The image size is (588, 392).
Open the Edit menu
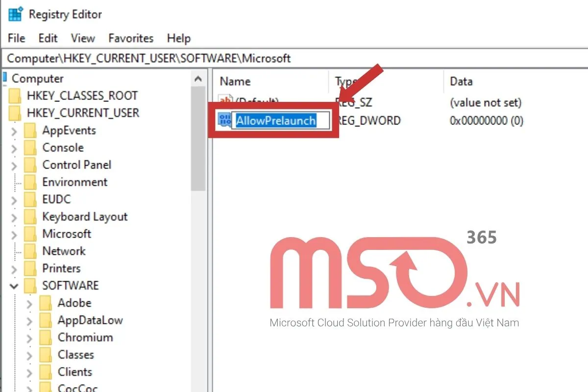click(x=48, y=38)
